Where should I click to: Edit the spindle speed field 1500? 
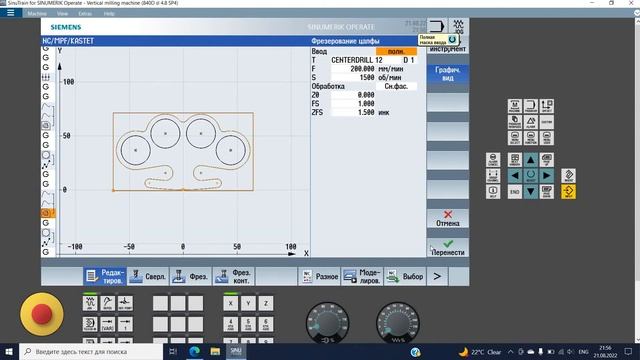[x=353, y=78]
